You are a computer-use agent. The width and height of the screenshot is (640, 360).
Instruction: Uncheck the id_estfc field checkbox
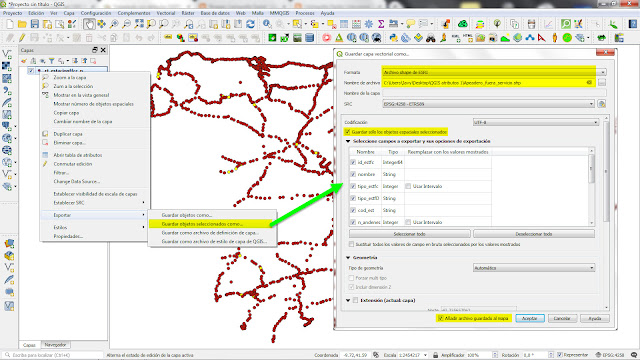[x=353, y=162]
